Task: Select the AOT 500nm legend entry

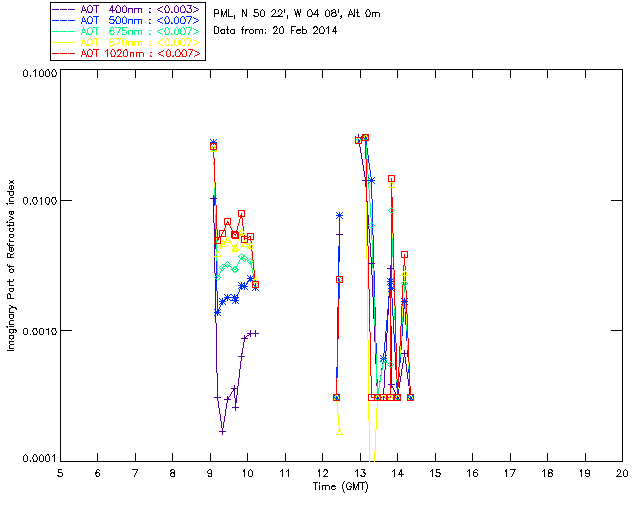Action: point(127,20)
